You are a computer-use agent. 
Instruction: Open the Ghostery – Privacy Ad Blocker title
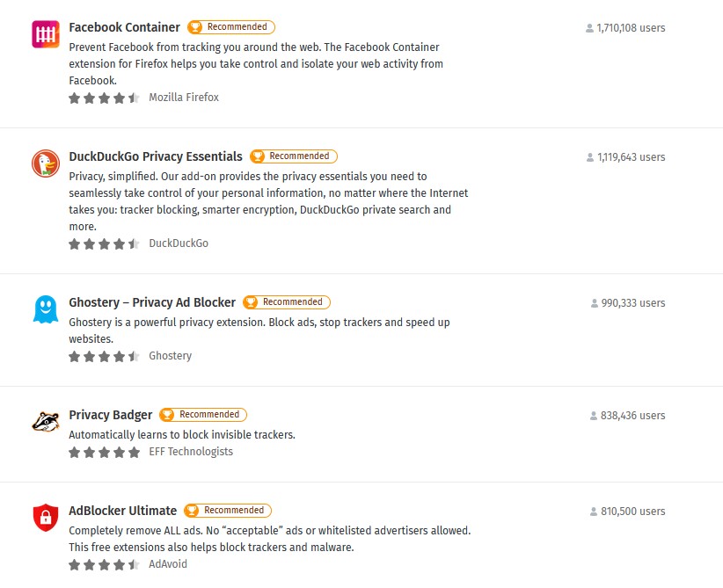coord(152,302)
